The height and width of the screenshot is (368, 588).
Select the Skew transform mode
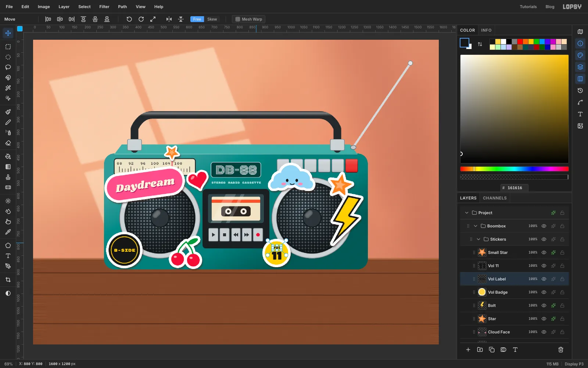pyautogui.click(x=212, y=19)
